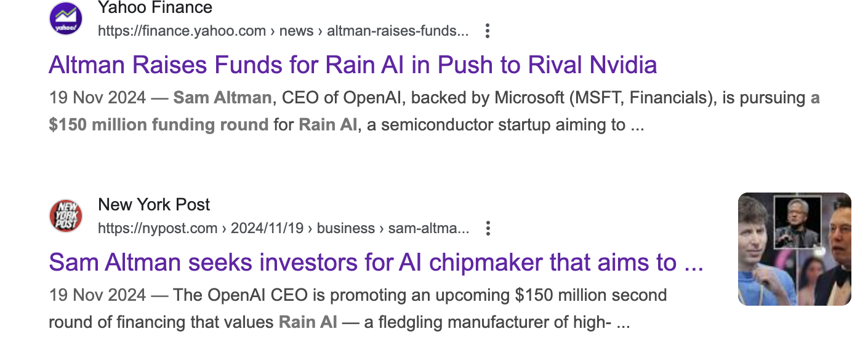Open three-dot options beside nypost.com URL
Screen dimensions: 868x342
coord(488,229)
